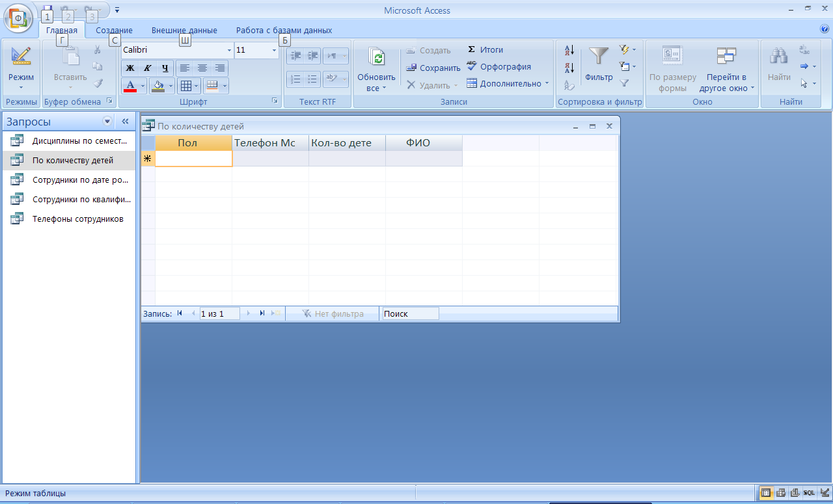
Task: Copy with the two-pages icon
Action: (x=98, y=66)
